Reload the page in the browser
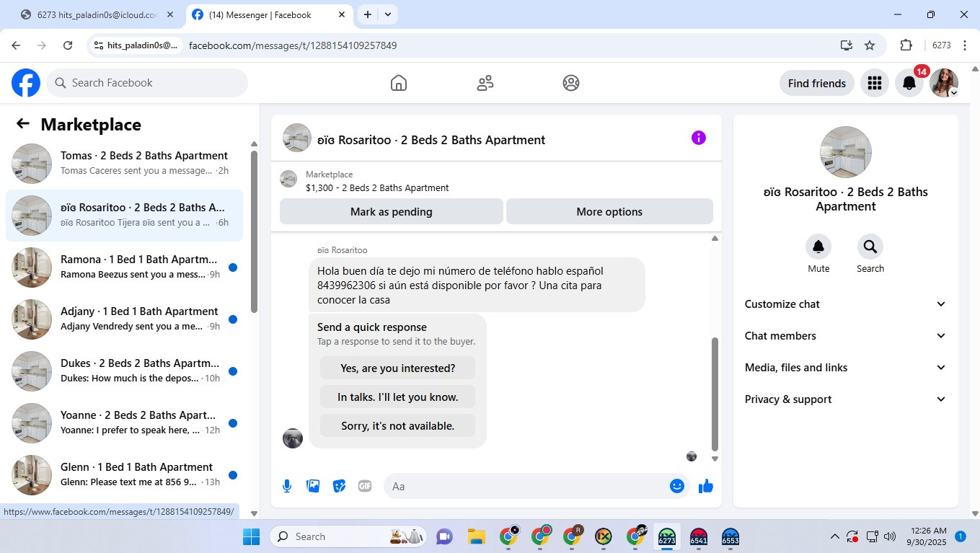 [68, 45]
